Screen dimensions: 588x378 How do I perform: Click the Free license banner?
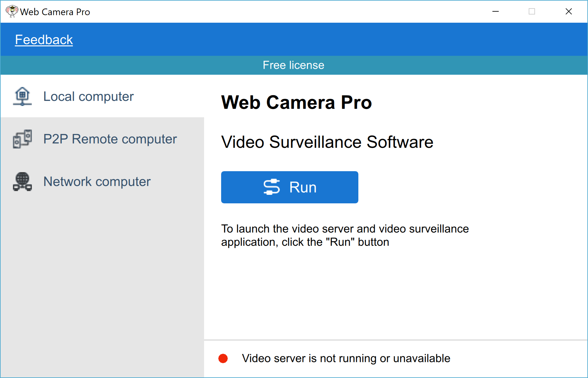(x=293, y=65)
